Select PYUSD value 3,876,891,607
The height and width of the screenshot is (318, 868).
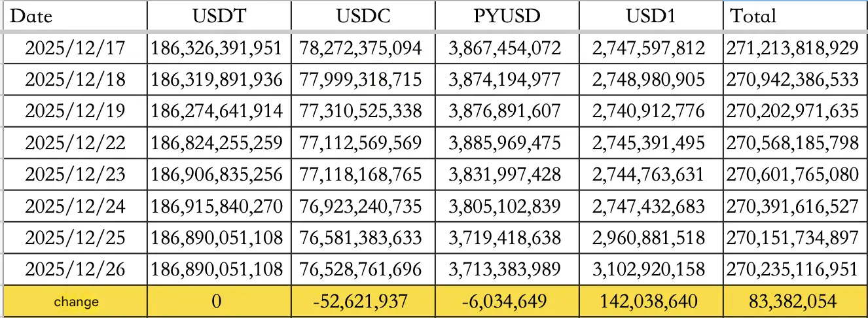pyautogui.click(x=506, y=111)
